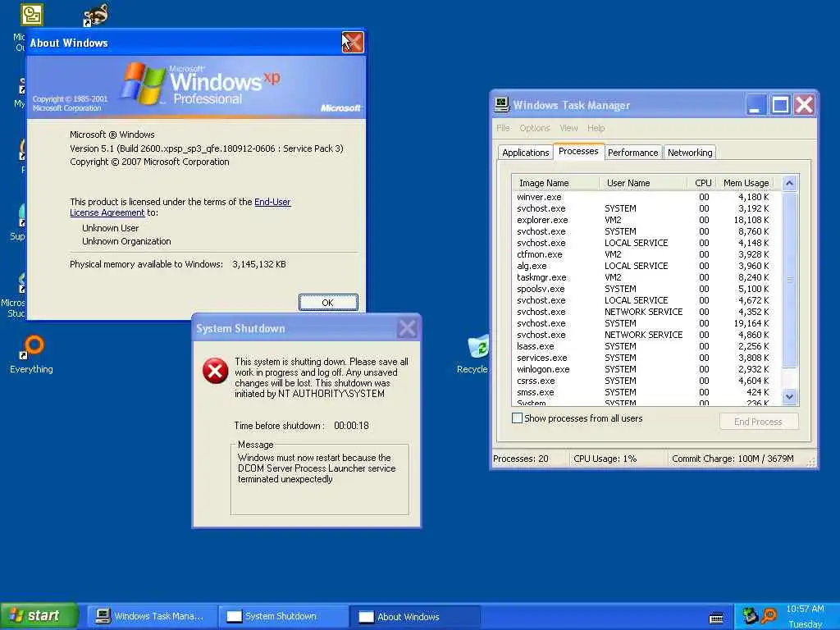Click the tray icon left of the magnifier

[750, 616]
